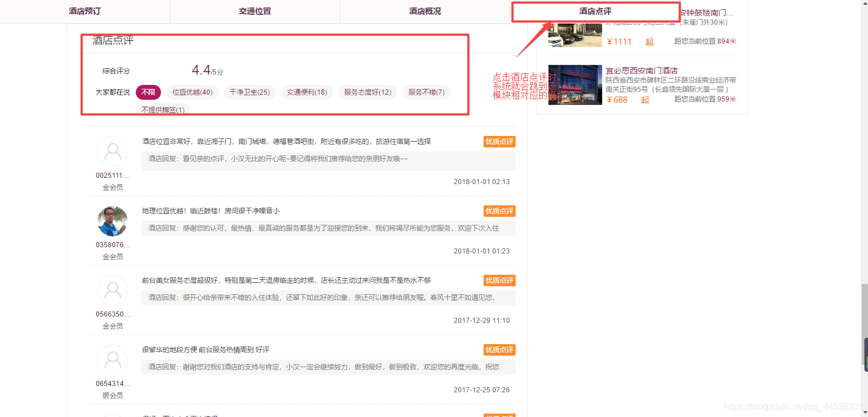This screenshot has width=868, height=417.
Task: Go to the 酒店点评 tab
Action: [595, 11]
